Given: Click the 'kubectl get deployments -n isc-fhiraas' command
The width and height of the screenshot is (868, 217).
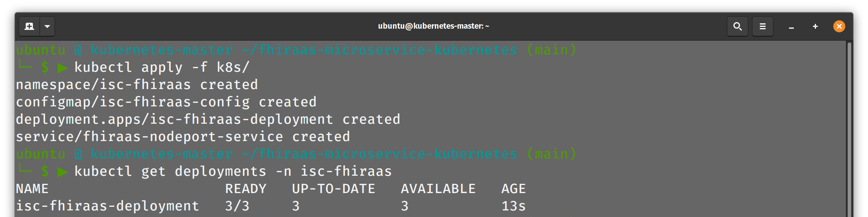Looking at the screenshot, I should point(233,172).
